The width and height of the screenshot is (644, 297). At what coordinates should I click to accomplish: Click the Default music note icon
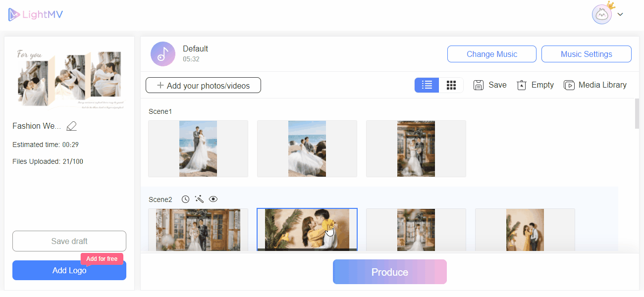pos(162,53)
